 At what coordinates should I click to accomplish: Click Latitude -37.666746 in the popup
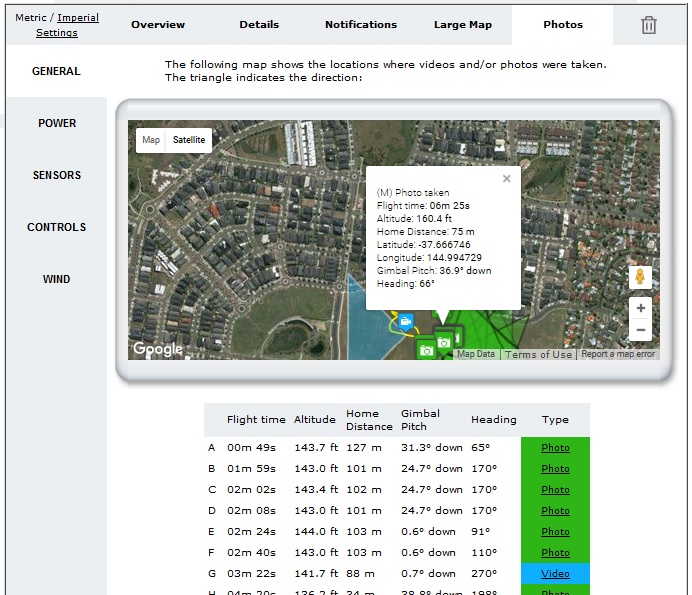[423, 245]
